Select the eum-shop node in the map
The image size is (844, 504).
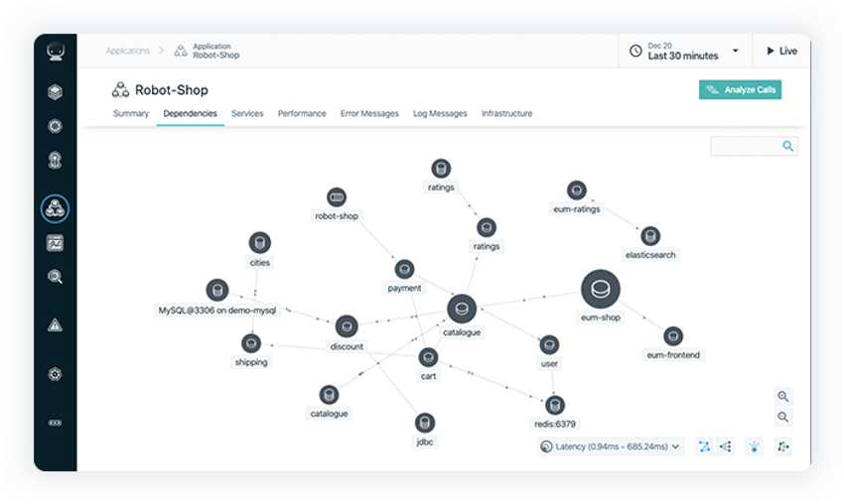click(x=600, y=290)
